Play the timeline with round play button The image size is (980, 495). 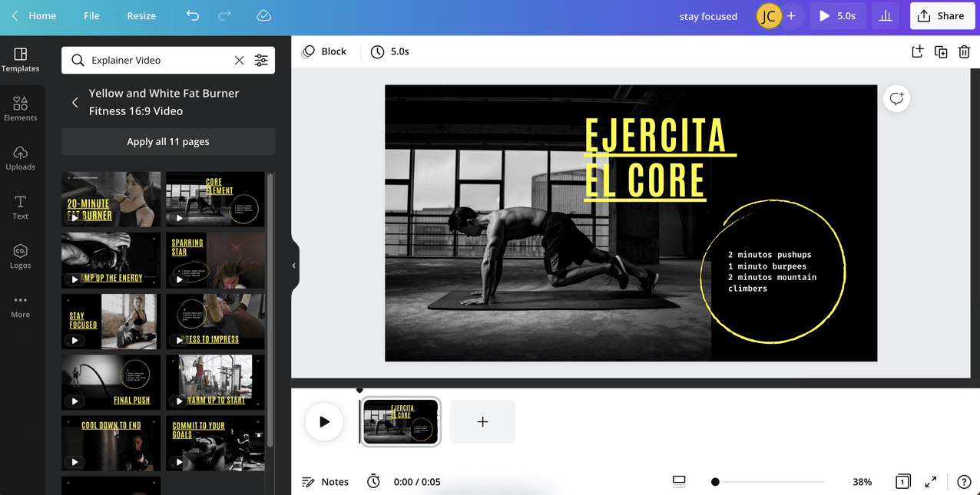point(324,421)
